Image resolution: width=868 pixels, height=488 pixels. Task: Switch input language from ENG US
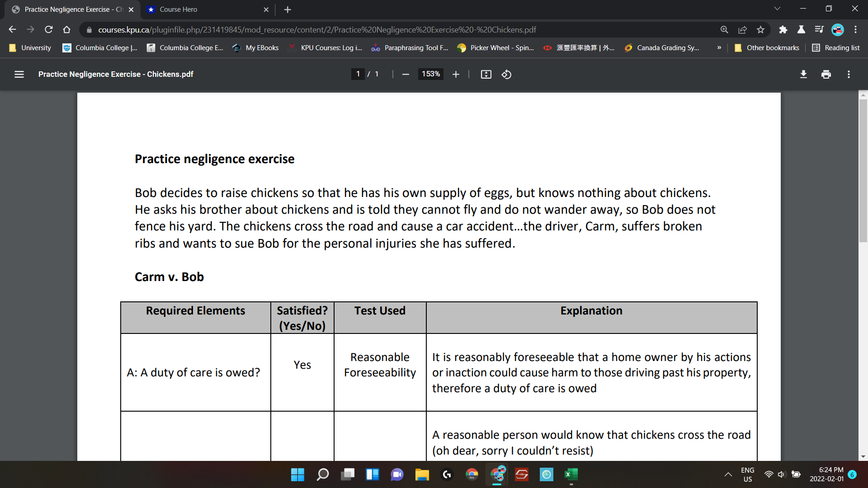pos(748,474)
